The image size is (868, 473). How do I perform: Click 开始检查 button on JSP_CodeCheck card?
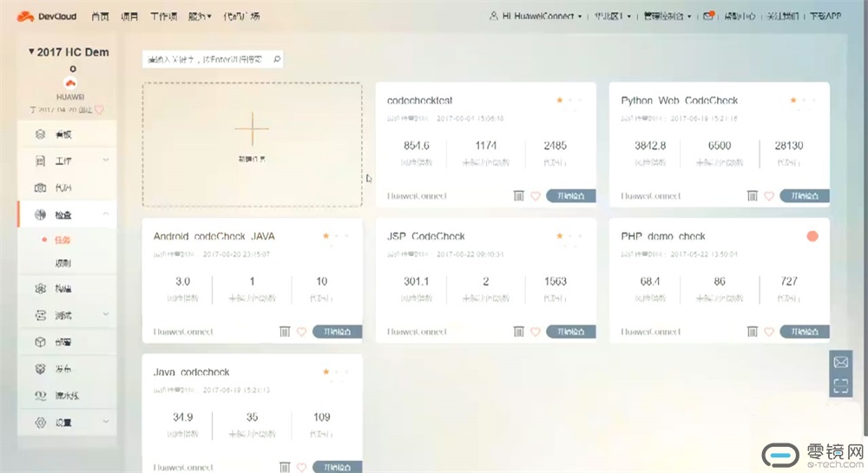570,332
